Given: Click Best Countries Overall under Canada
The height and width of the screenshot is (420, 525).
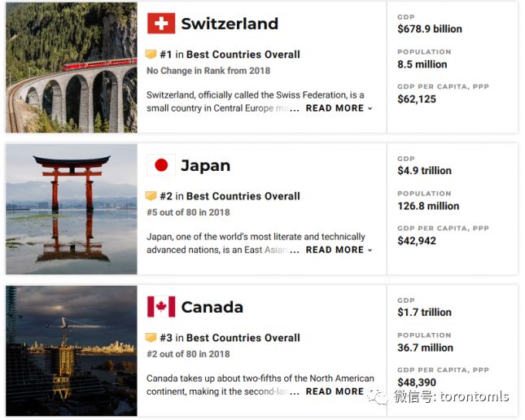Looking at the screenshot, I should tap(243, 338).
